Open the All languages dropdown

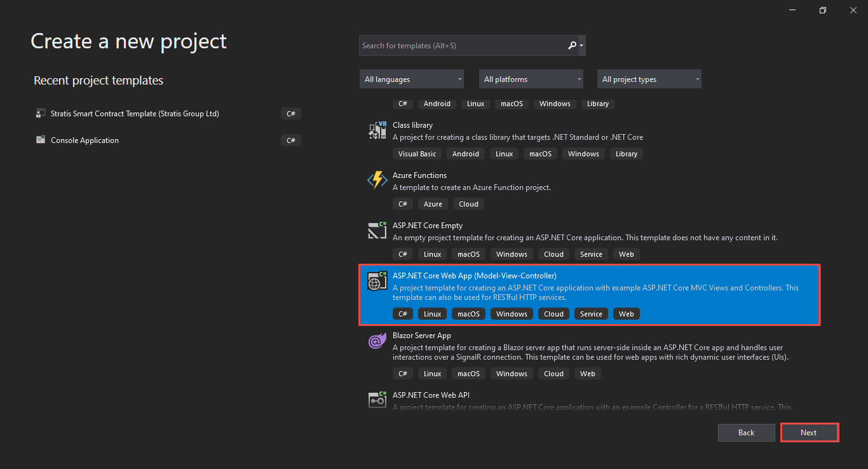coord(411,79)
